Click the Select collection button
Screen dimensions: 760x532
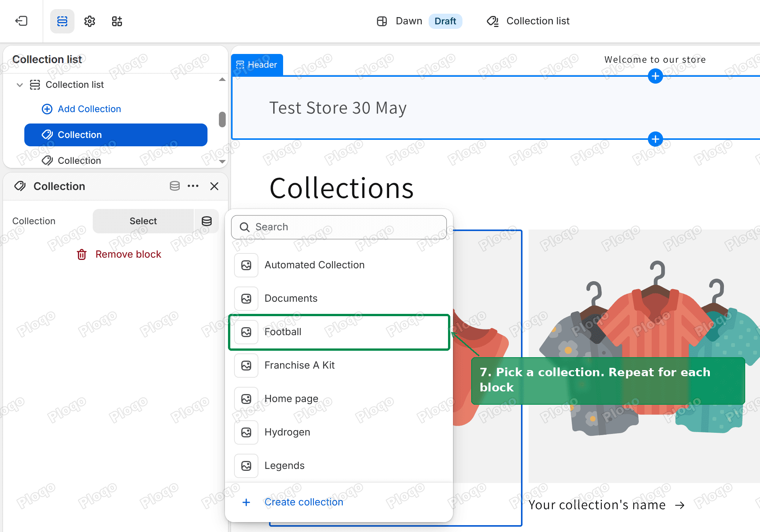pos(143,221)
